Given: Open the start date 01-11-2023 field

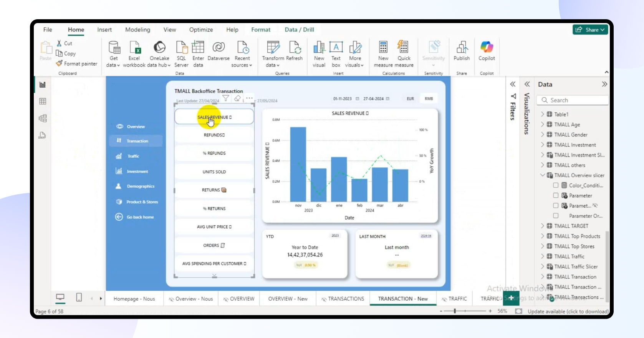Looking at the screenshot, I should [342, 99].
